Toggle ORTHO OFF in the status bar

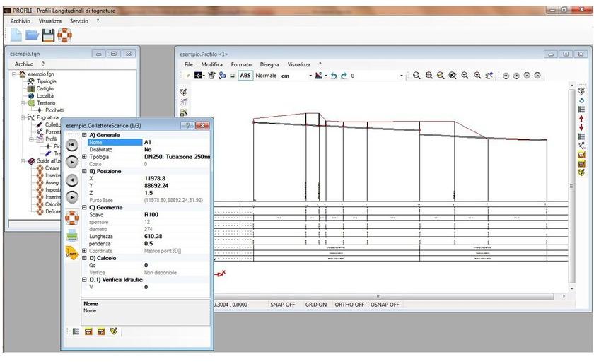[x=349, y=305]
